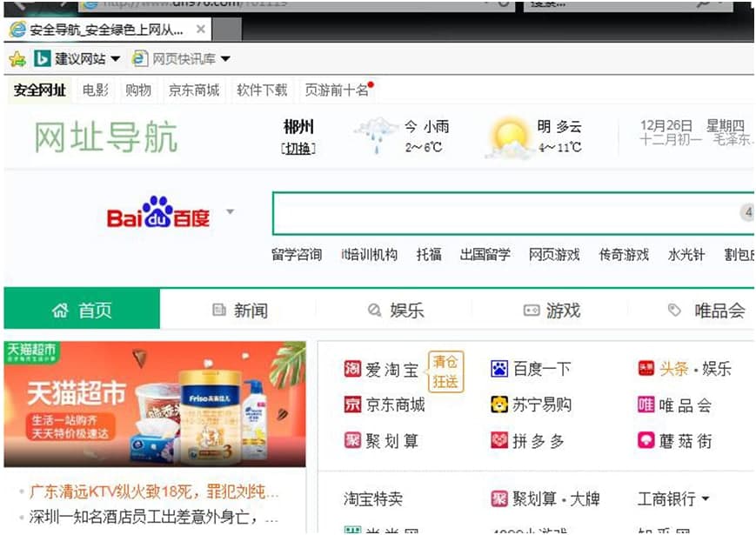Image resolution: width=756 pixels, height=535 pixels.
Task: Open the 深圳一知名酒店员工 news headline
Action: coord(154,517)
